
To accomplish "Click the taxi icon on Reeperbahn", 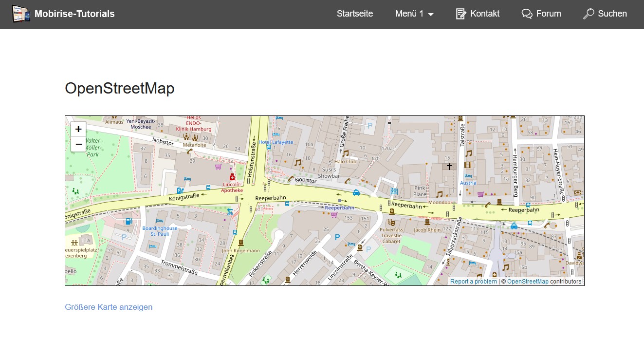I will point(356,192).
